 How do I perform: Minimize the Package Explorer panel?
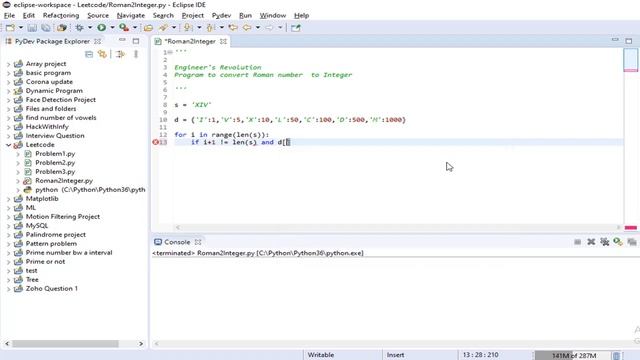[122, 40]
